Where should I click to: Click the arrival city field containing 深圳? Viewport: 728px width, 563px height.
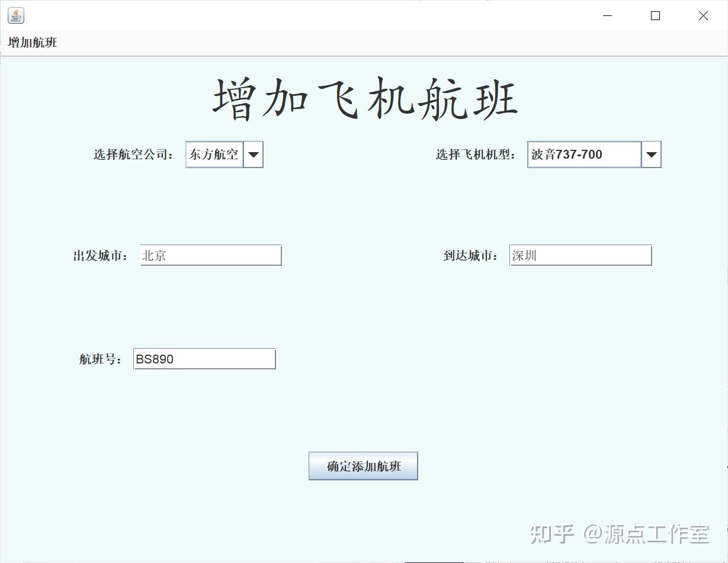[581, 255]
